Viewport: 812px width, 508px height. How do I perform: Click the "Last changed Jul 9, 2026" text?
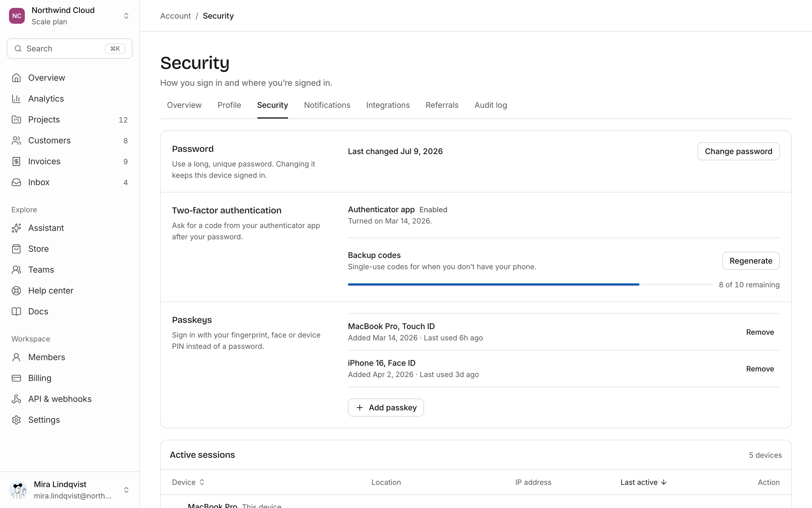(395, 151)
